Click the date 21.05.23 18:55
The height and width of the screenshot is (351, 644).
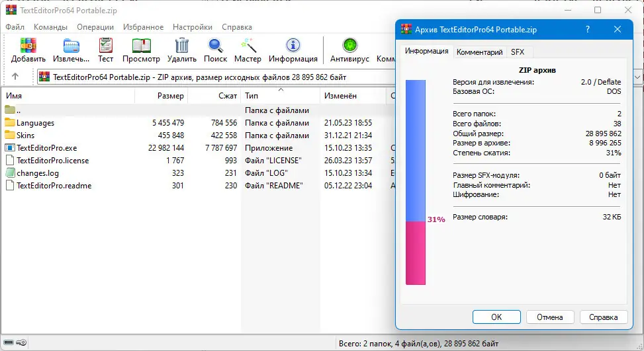pos(348,122)
